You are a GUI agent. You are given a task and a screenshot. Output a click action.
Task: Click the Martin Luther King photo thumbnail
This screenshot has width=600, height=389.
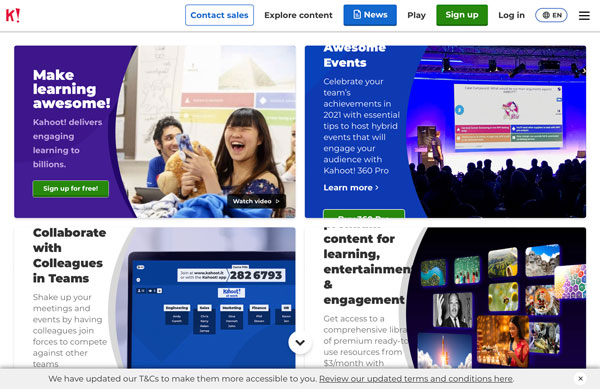(453, 310)
